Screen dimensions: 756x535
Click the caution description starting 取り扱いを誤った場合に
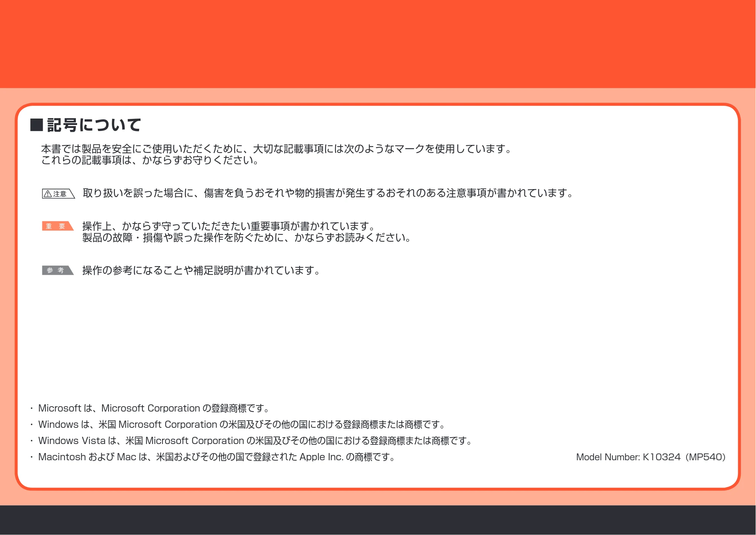click(x=328, y=193)
